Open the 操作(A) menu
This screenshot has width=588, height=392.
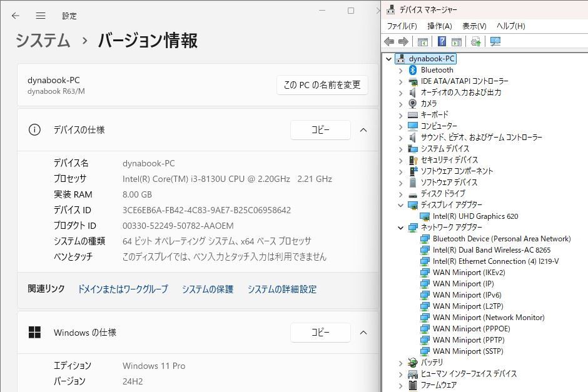439,26
